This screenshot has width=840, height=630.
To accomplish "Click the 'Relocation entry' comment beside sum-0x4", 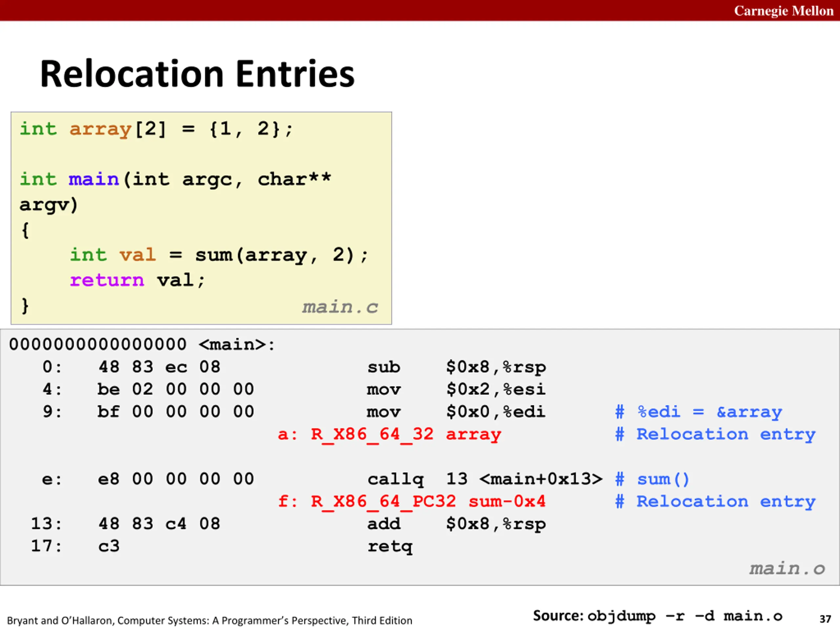I will pyautogui.click(x=715, y=502).
